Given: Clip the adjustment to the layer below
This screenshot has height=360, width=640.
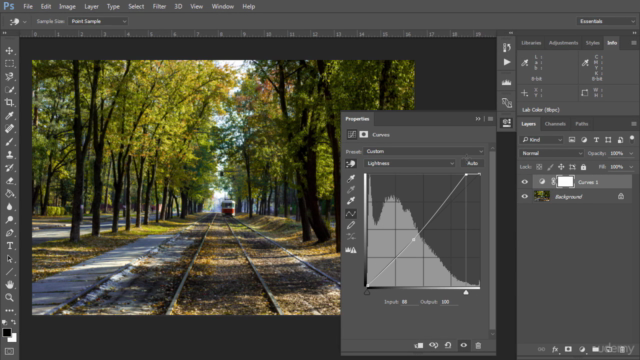Looking at the screenshot, I should pyautogui.click(x=419, y=345).
